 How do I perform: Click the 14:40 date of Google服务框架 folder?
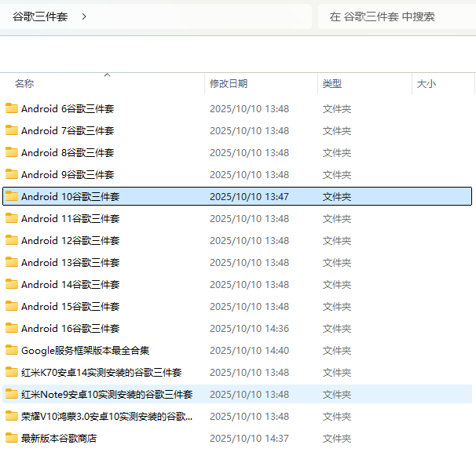249,351
